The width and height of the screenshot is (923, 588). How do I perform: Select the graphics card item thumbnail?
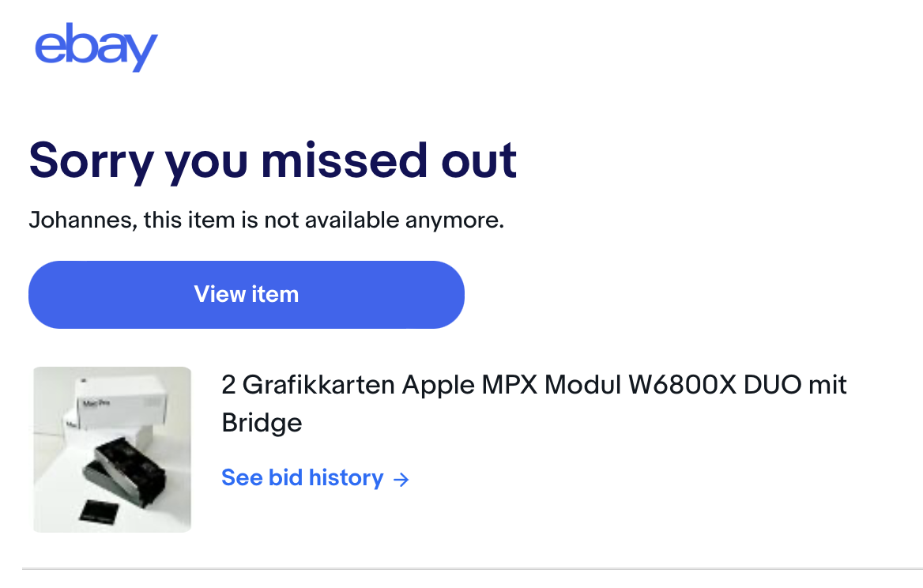[x=111, y=448]
